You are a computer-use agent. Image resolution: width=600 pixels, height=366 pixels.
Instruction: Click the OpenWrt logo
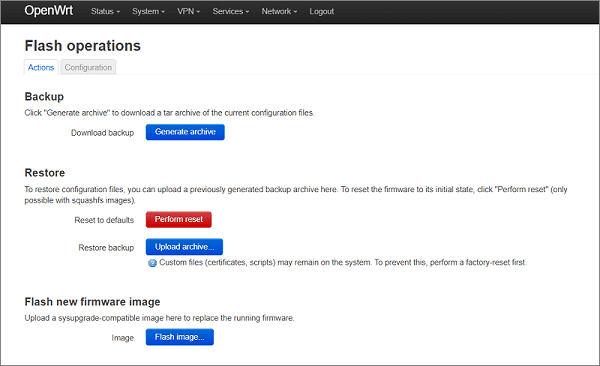pyautogui.click(x=49, y=11)
